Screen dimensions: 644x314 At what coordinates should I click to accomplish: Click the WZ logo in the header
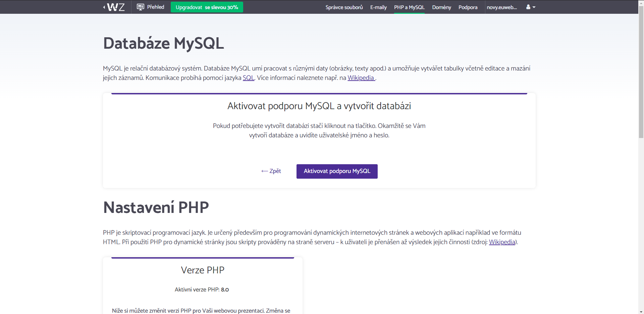click(x=114, y=7)
